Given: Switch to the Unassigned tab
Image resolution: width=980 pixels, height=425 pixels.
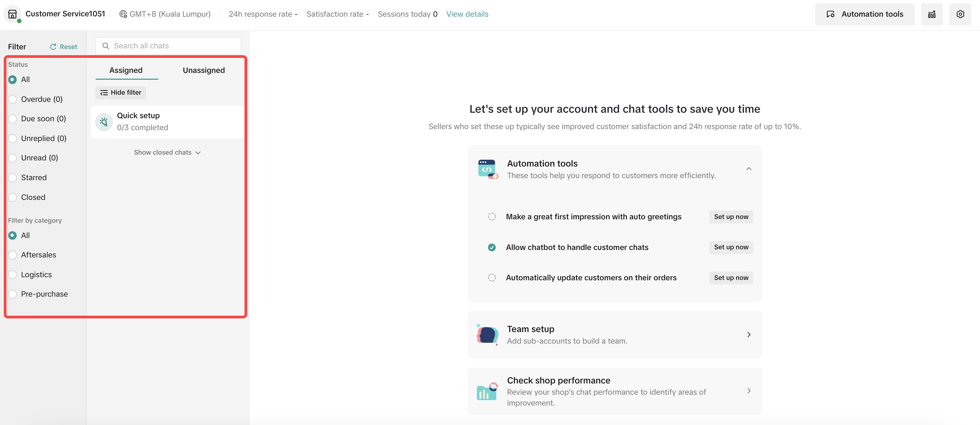Looking at the screenshot, I should [x=204, y=70].
